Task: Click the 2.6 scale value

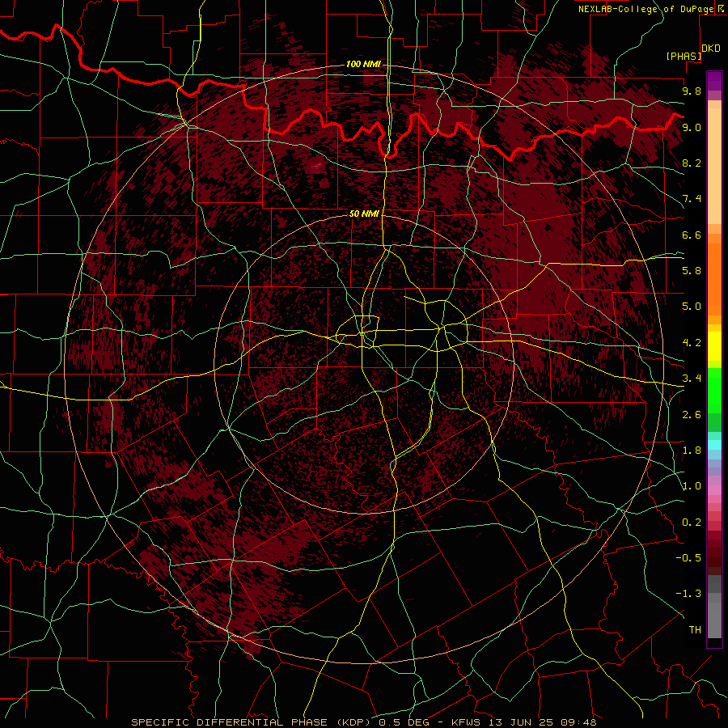Action: click(x=692, y=415)
